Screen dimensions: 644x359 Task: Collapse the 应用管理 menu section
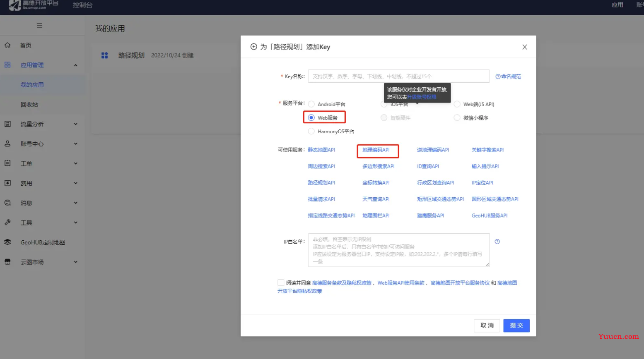pos(76,65)
